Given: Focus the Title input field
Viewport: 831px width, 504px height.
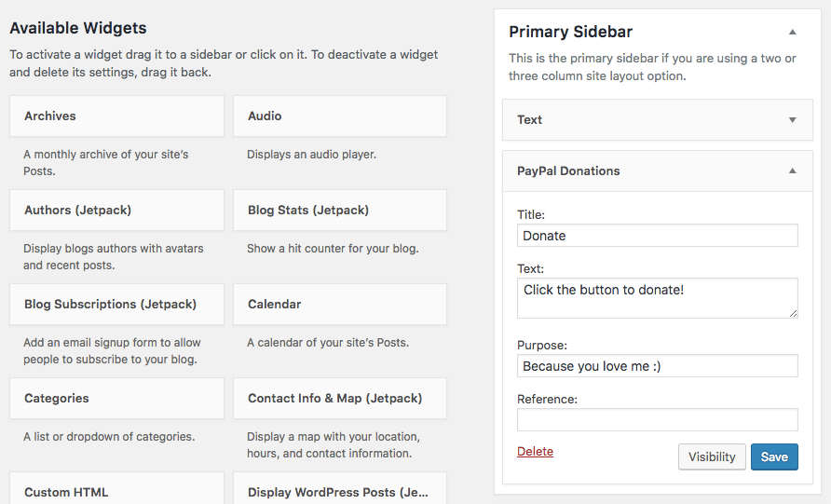Looking at the screenshot, I should click(x=657, y=236).
